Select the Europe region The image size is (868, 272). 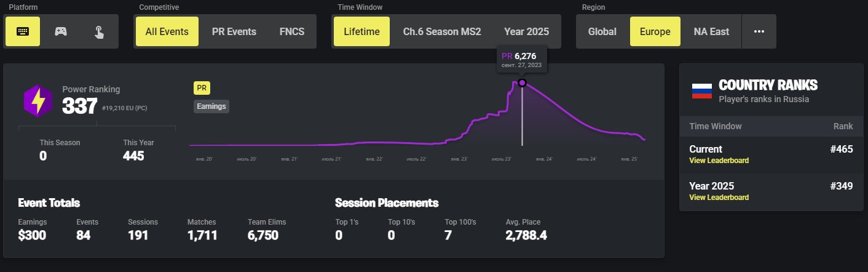tap(655, 31)
